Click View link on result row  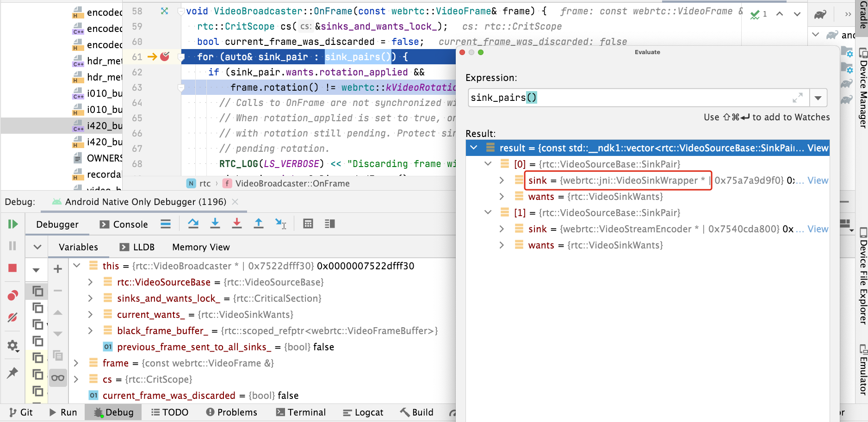coord(818,148)
